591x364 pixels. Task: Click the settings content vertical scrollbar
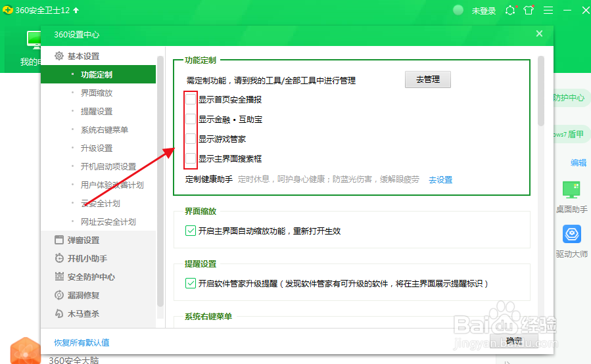pos(541,91)
